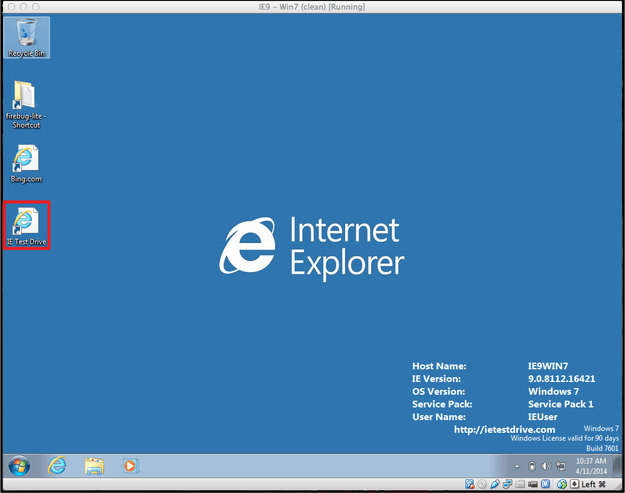The height and width of the screenshot is (493, 625).
Task: Click the Show Desktop strip beside the clock
Action: 617,466
